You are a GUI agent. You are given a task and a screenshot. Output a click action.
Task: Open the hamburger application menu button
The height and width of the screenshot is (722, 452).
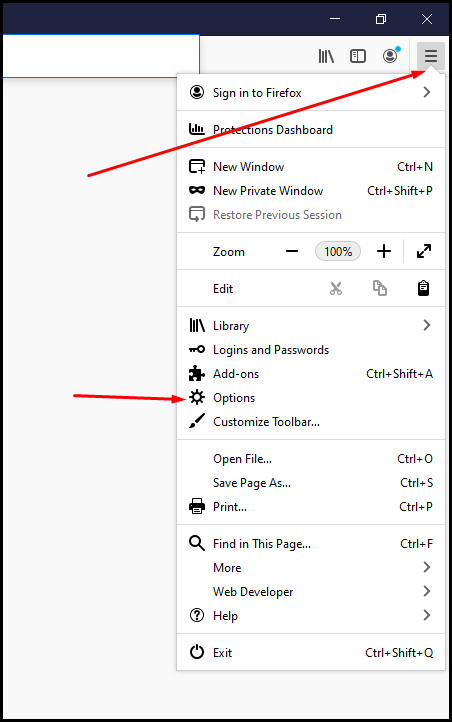431,56
